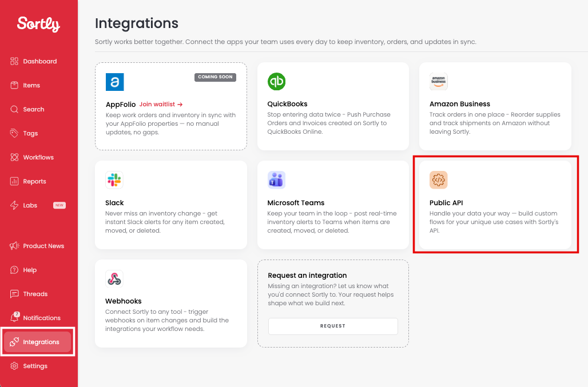Click the Labs lightning icon

click(14, 205)
